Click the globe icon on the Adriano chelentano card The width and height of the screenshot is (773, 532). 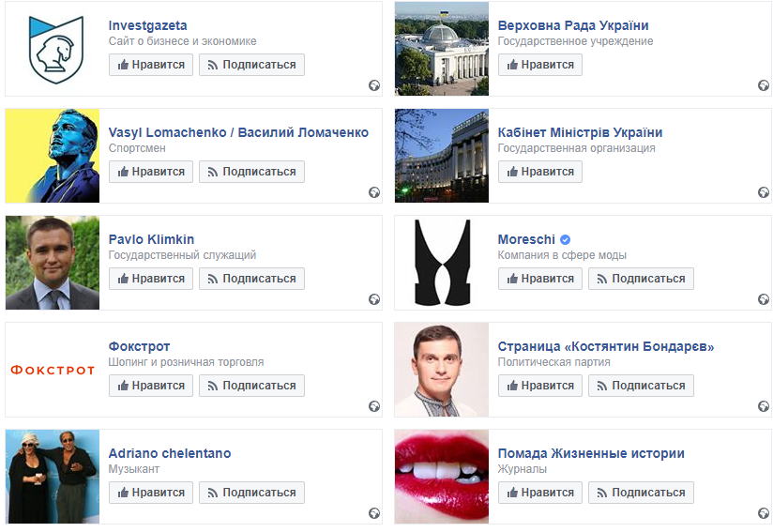(x=374, y=513)
